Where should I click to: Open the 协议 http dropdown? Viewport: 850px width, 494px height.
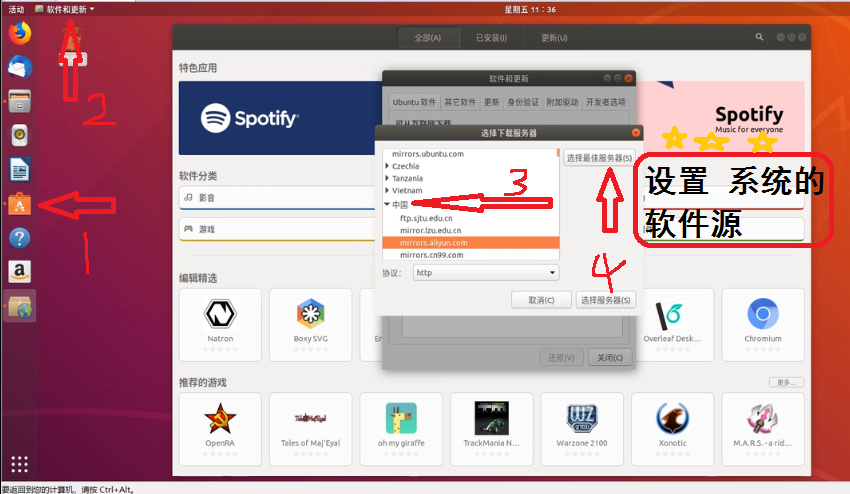(486, 273)
